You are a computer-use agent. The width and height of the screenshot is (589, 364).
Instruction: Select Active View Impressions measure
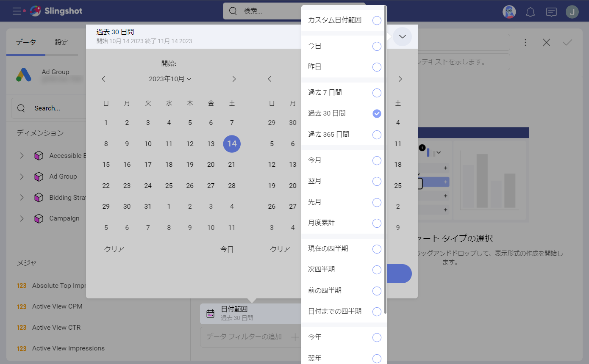pos(68,348)
